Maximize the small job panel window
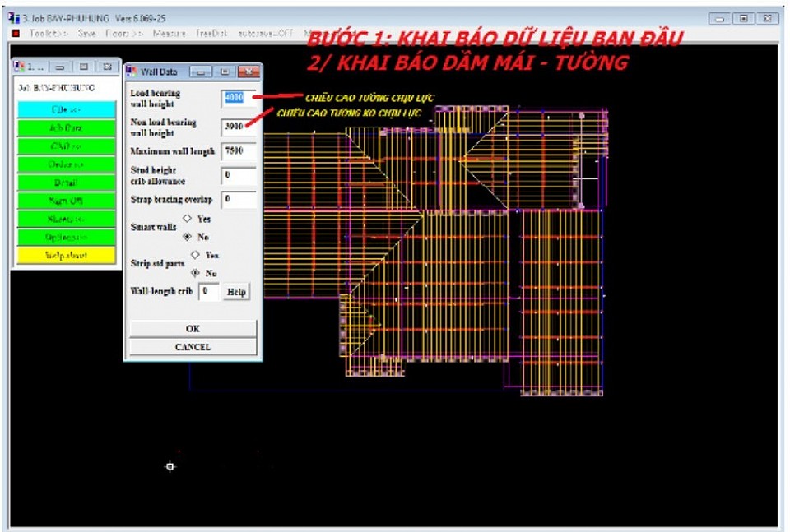This screenshot has height=532, width=790. [84, 67]
